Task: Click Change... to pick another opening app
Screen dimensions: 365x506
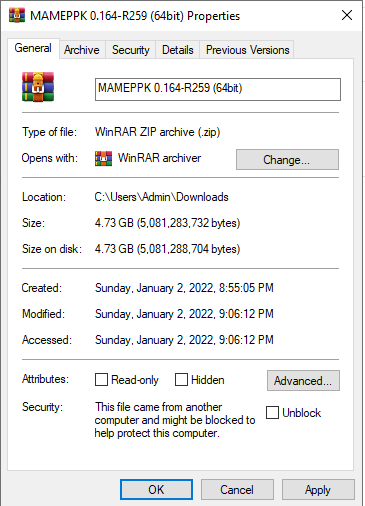Action: (x=287, y=160)
